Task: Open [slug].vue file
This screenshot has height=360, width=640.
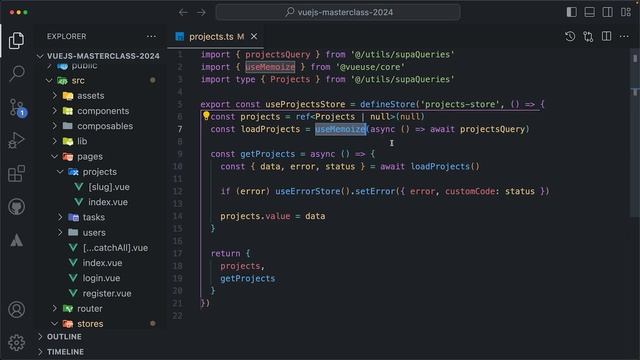Action: [x=109, y=187]
